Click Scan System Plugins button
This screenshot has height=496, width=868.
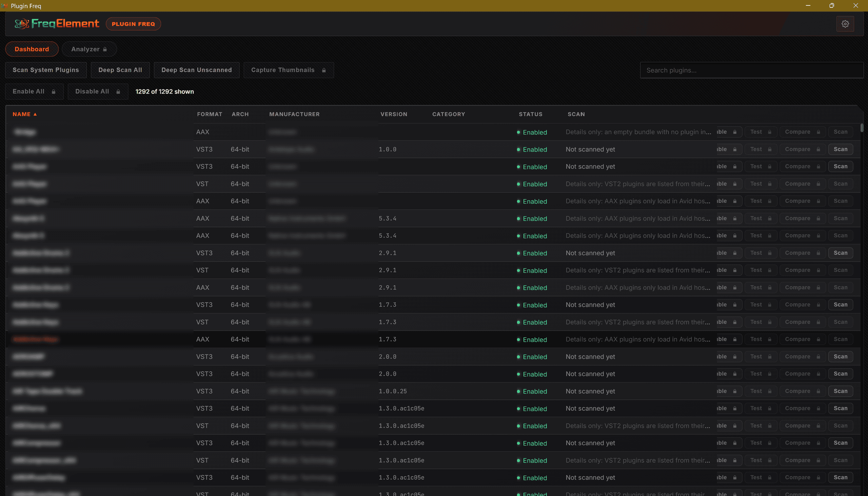(46, 70)
